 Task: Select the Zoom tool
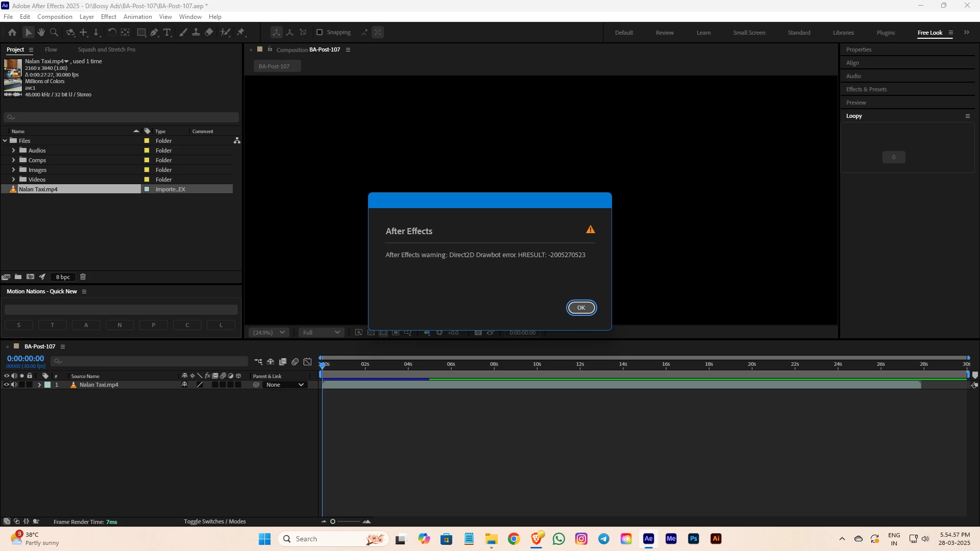click(54, 32)
